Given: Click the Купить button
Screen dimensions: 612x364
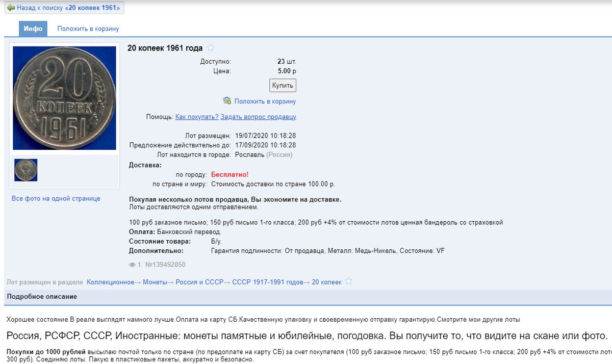Looking at the screenshot, I should click(283, 85).
